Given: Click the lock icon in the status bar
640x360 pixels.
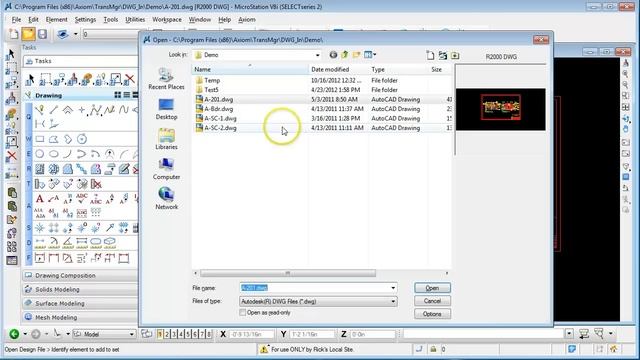Looking at the screenshot, I should (433, 349).
